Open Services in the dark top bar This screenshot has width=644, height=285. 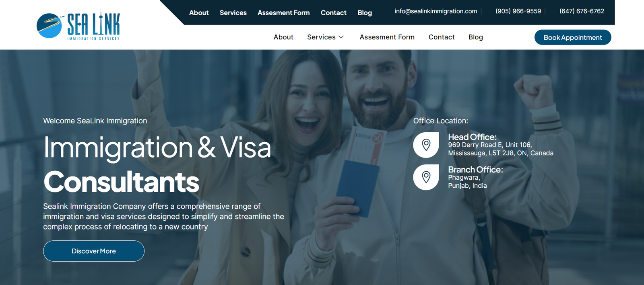tap(233, 13)
